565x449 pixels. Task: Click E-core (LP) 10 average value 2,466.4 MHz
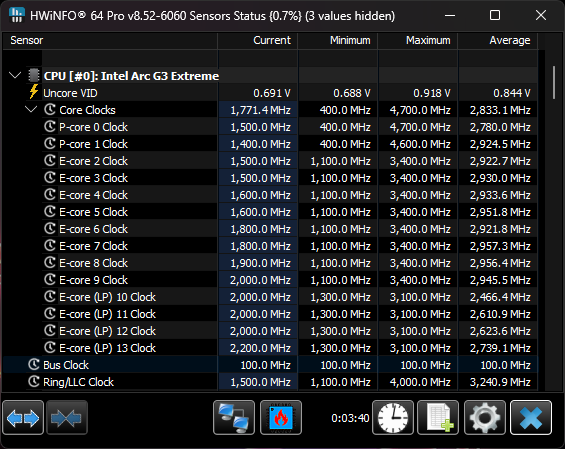click(x=500, y=297)
